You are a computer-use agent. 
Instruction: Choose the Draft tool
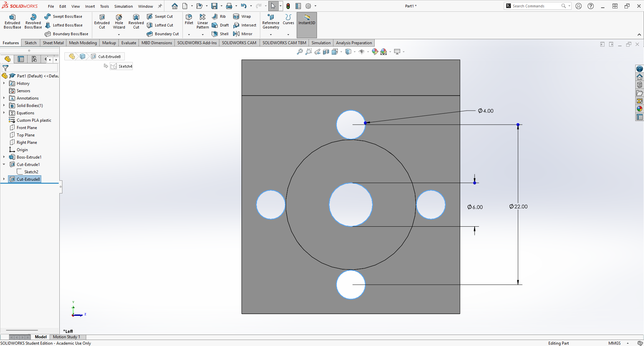coord(220,25)
